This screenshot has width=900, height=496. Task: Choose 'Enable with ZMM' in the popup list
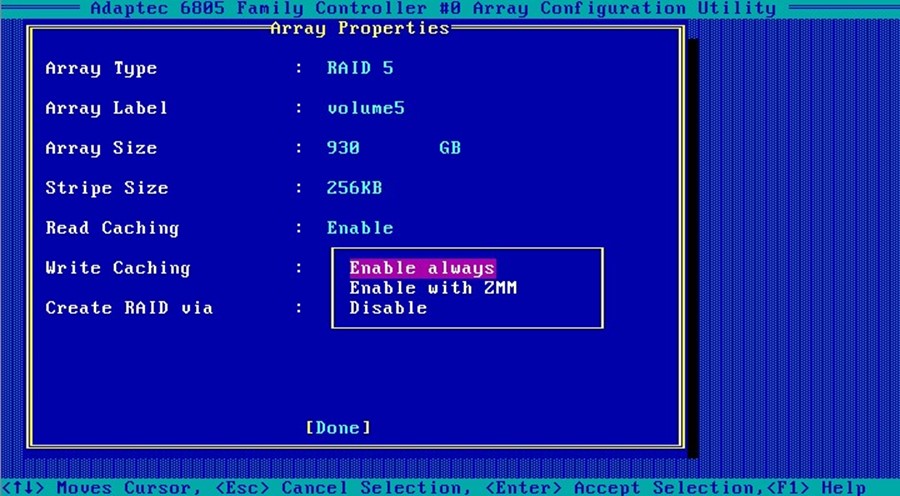click(432, 288)
